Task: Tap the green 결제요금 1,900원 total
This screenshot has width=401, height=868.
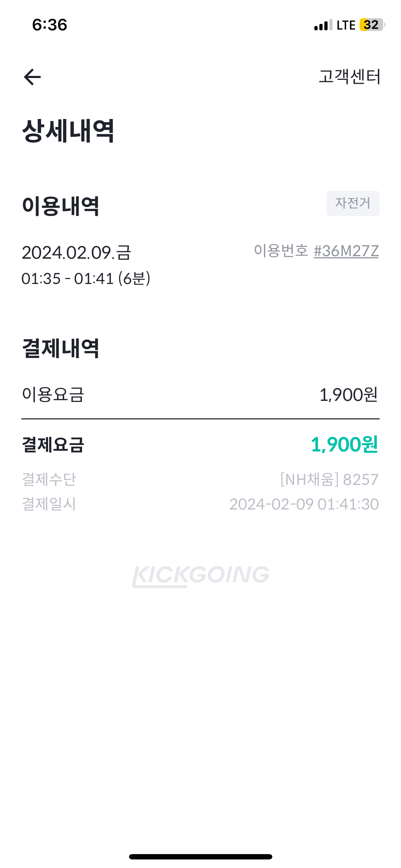Action: [344, 445]
